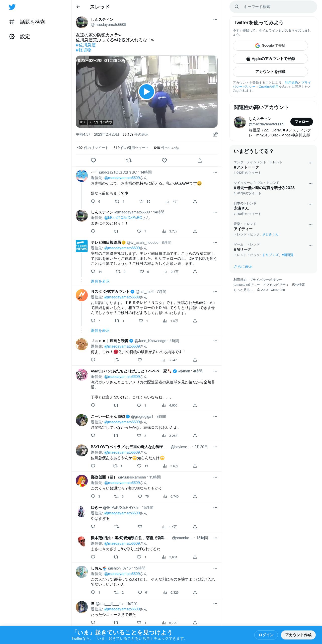Open the #佐川急便 hashtag link
This screenshot has height=644, width=322.
(86, 45)
